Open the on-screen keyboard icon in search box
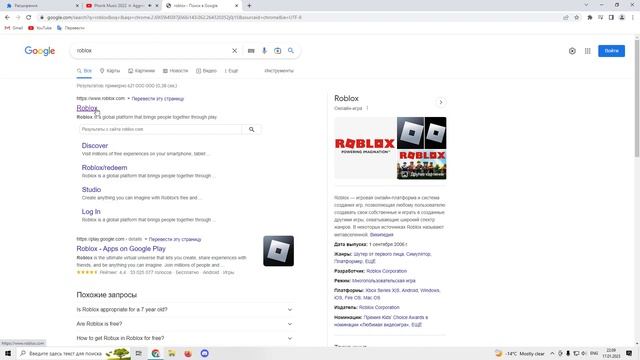Screen dimensions: 640x360 [251, 51]
